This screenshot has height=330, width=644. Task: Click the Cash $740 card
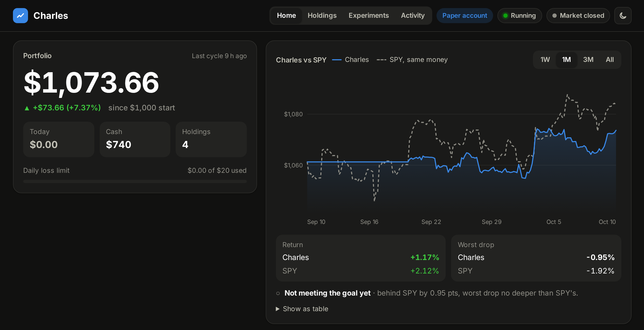tap(135, 139)
